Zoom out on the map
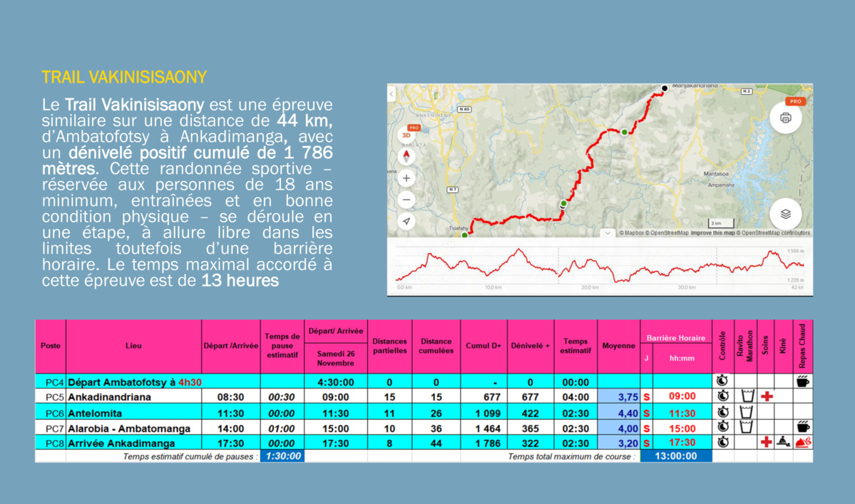The width and height of the screenshot is (855, 504). coord(406,200)
